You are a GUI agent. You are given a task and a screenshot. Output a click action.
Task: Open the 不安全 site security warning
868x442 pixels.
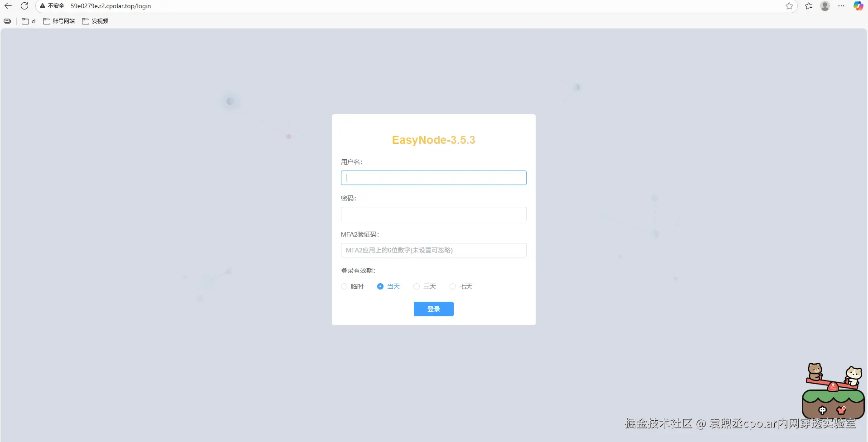click(x=52, y=6)
